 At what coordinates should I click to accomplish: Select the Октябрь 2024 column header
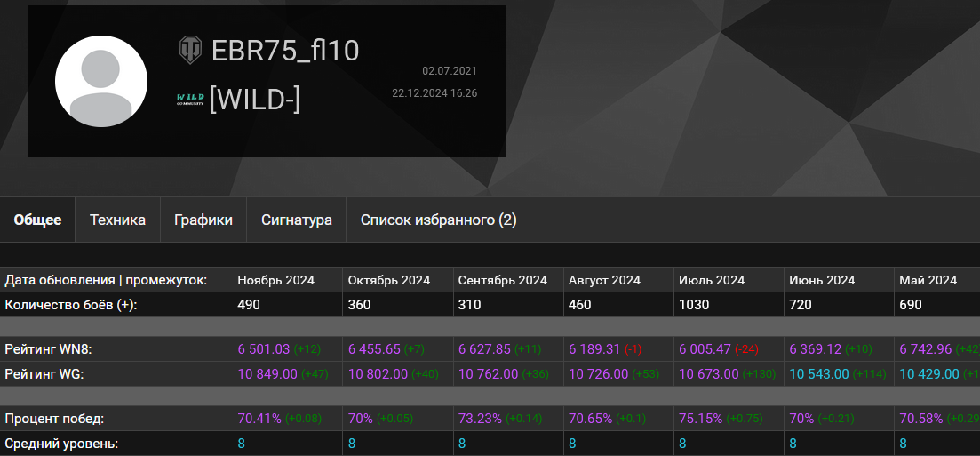coord(389,280)
